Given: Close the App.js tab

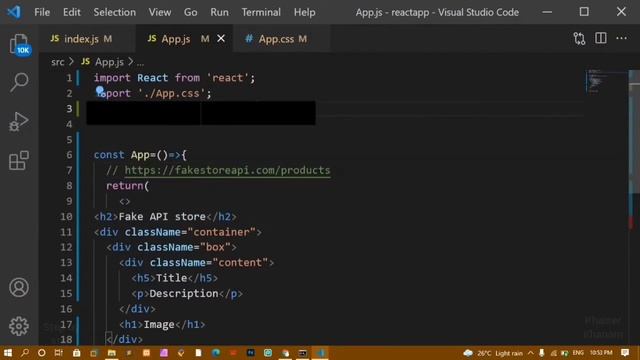Looking at the screenshot, I should click(x=221, y=38).
